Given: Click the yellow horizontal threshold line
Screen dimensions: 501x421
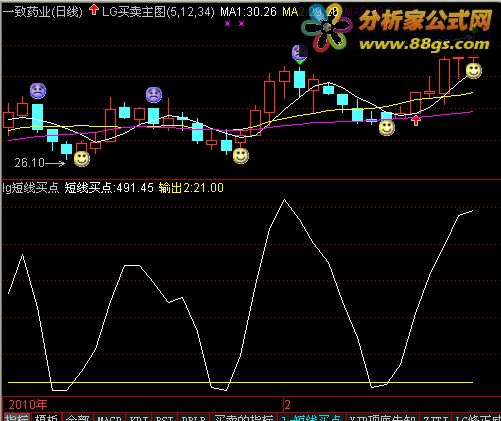Looking at the screenshot, I should (x=240, y=382).
